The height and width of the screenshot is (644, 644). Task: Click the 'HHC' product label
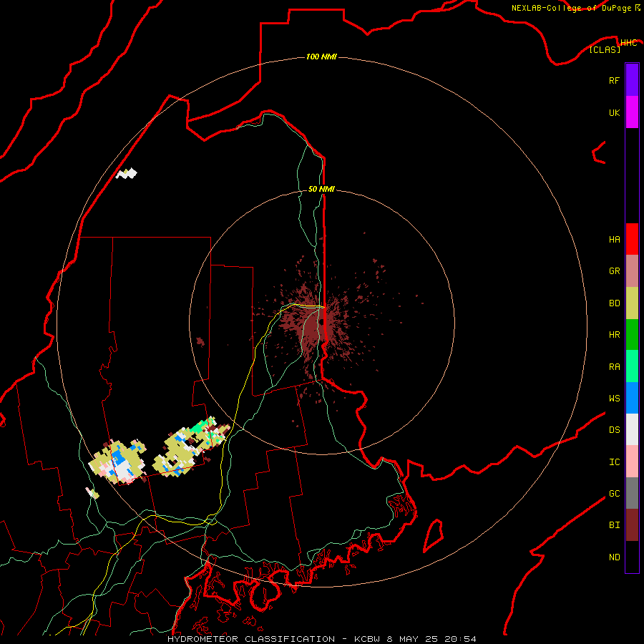pos(628,43)
